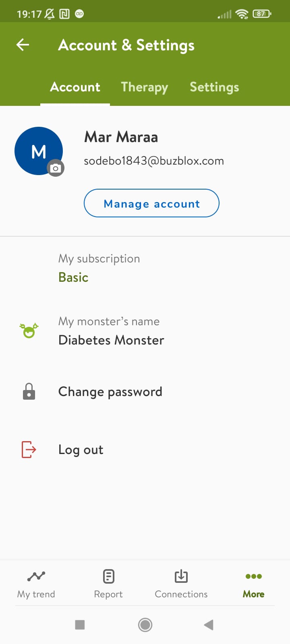Tap the back arrow icon
The image size is (290, 644).
[23, 45]
